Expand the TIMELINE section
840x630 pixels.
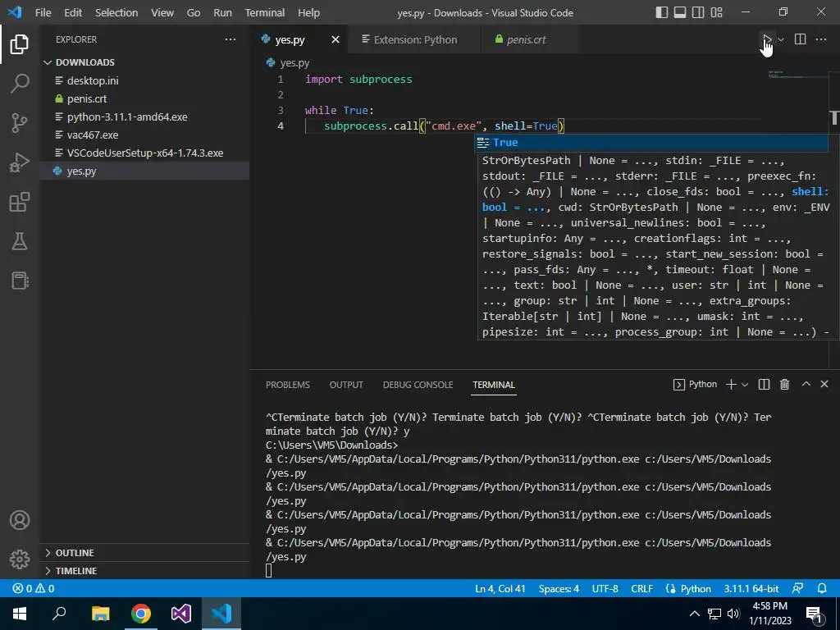[144, 571]
